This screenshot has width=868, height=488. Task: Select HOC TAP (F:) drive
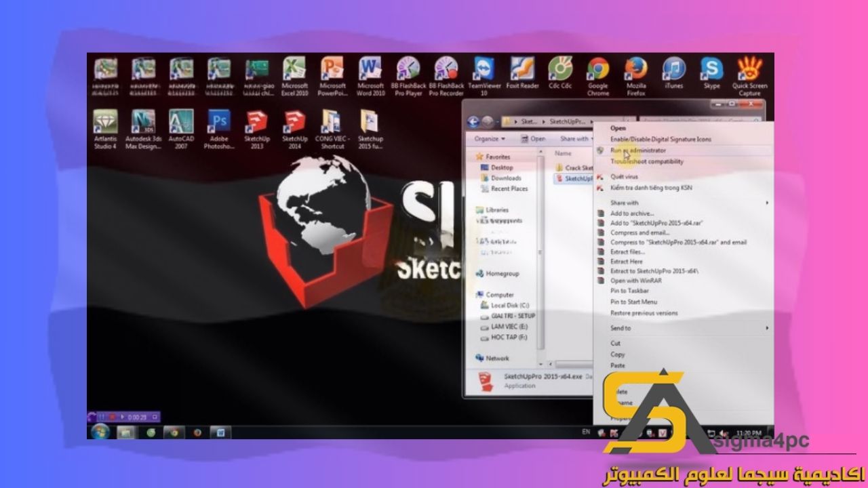[x=503, y=337]
